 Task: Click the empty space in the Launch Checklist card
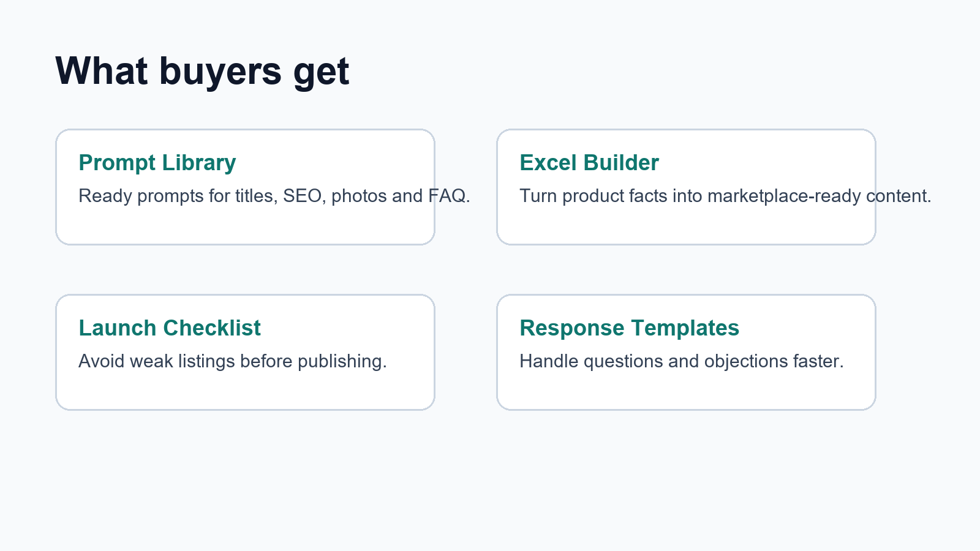245,391
